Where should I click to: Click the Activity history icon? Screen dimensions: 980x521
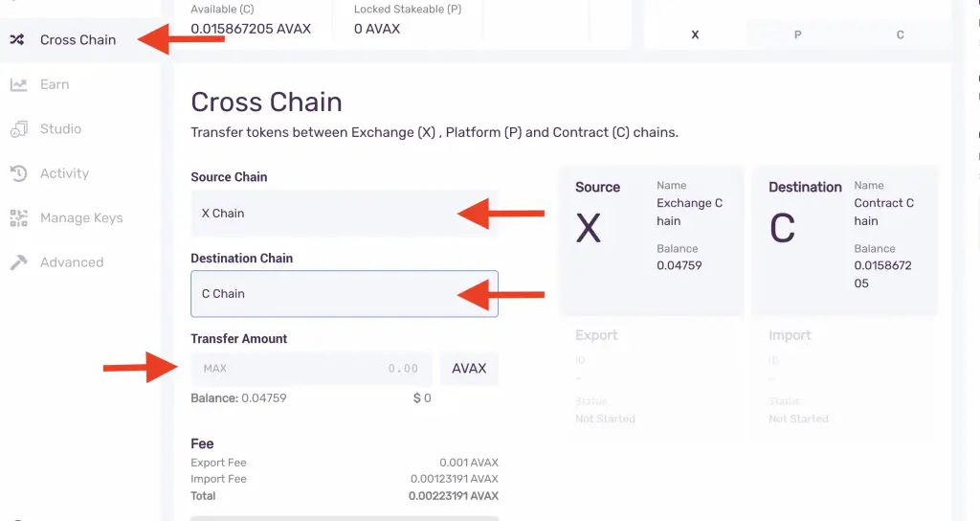pos(19,173)
